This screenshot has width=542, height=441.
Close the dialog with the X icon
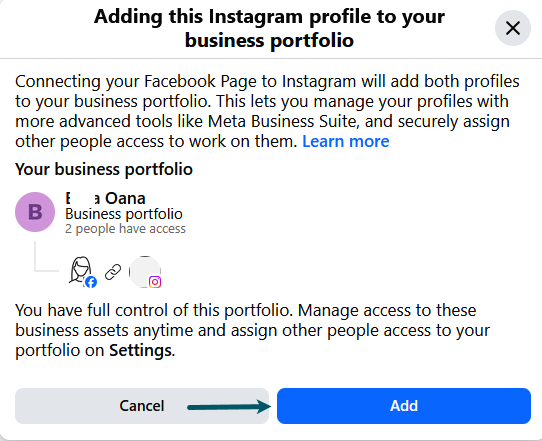coord(513,28)
